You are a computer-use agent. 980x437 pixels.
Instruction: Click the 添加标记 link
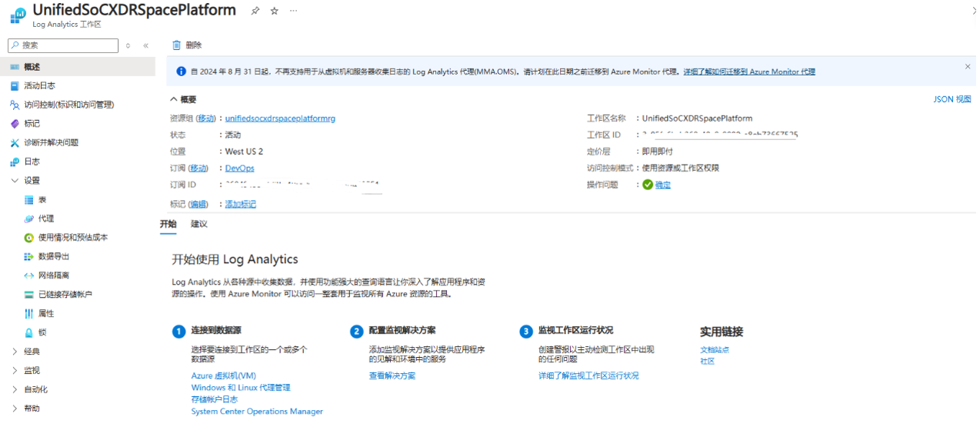[241, 204]
